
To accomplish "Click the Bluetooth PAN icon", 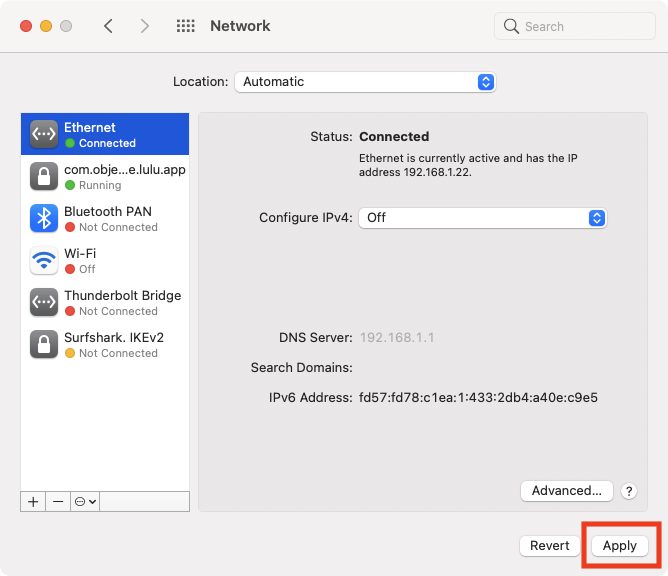I will [44, 218].
